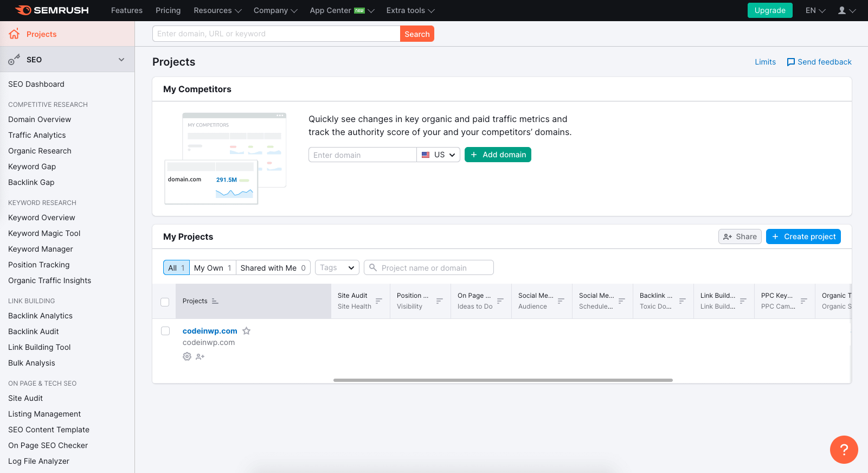Sort the Projects column icon

(215, 301)
